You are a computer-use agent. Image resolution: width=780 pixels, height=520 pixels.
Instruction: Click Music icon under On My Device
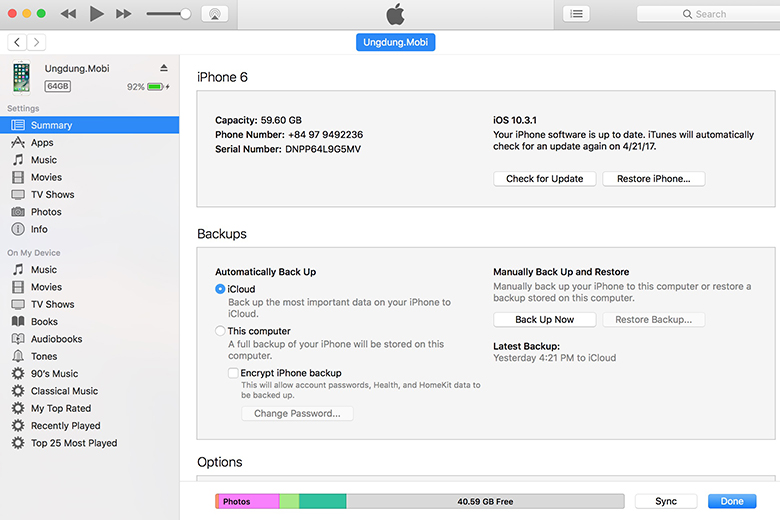coord(18,269)
